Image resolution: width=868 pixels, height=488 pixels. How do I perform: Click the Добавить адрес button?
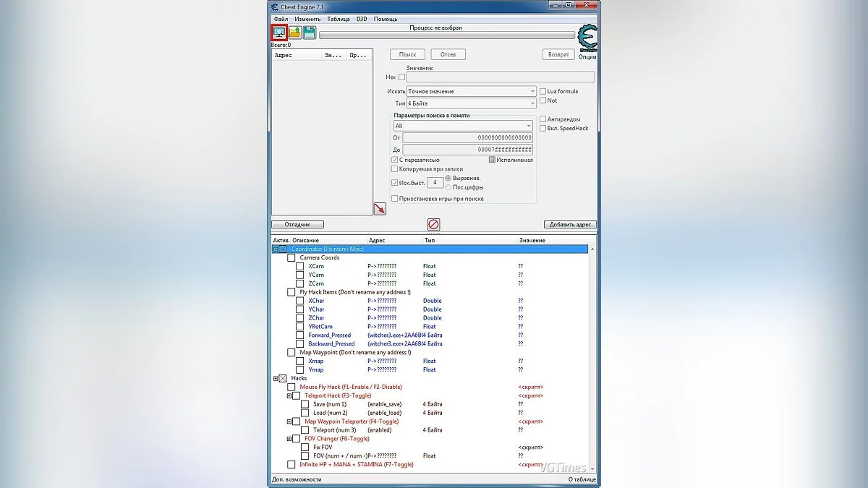570,225
